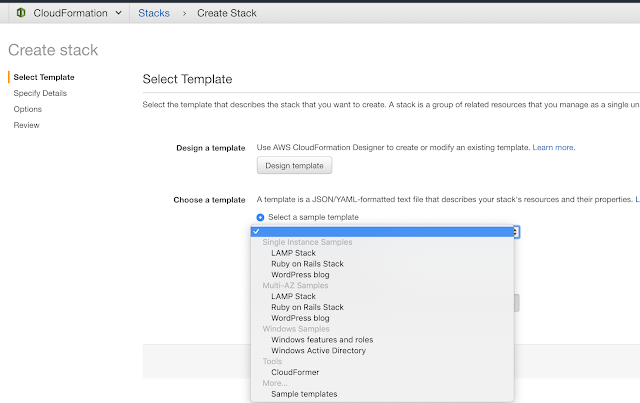Choose the blank checked option in dropdown

pos(382,232)
